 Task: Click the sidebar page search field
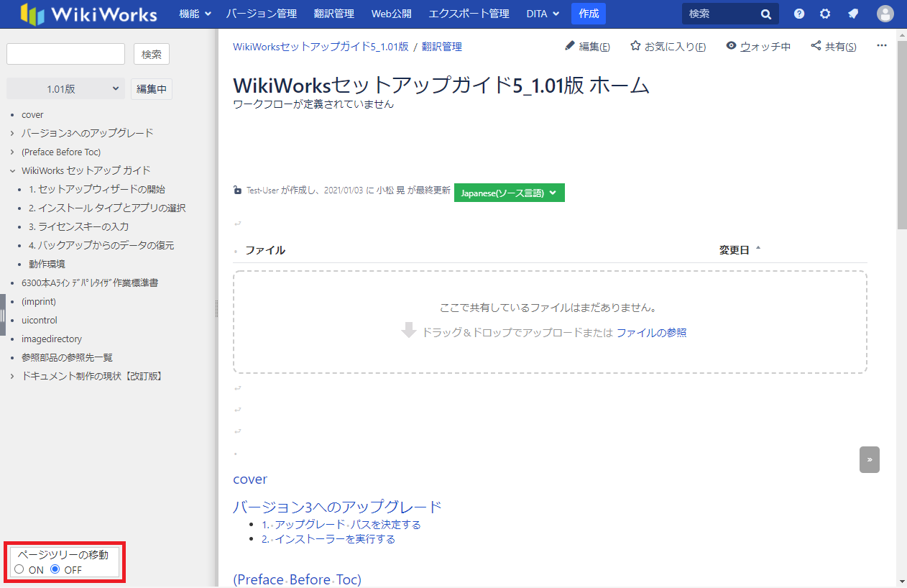(x=65, y=54)
